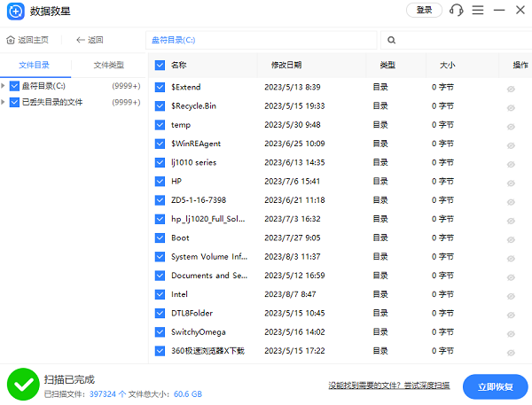Select the DTL8Folder folder name
Screen dimensions: 532x405
[x=192, y=313]
